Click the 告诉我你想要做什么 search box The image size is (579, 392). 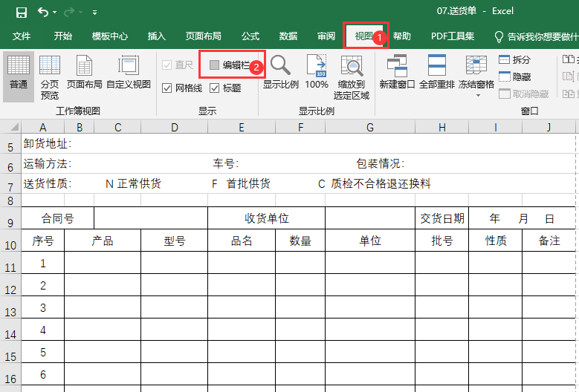pyautogui.click(x=536, y=36)
